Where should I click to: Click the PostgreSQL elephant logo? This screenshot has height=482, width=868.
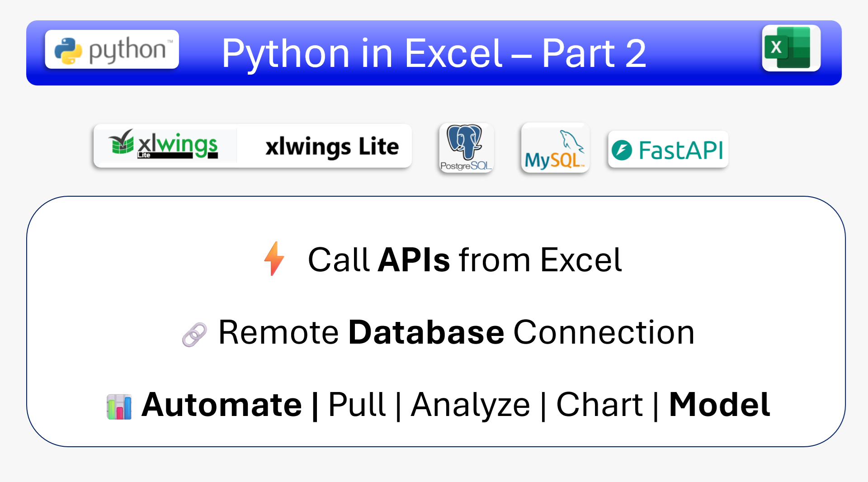click(466, 148)
